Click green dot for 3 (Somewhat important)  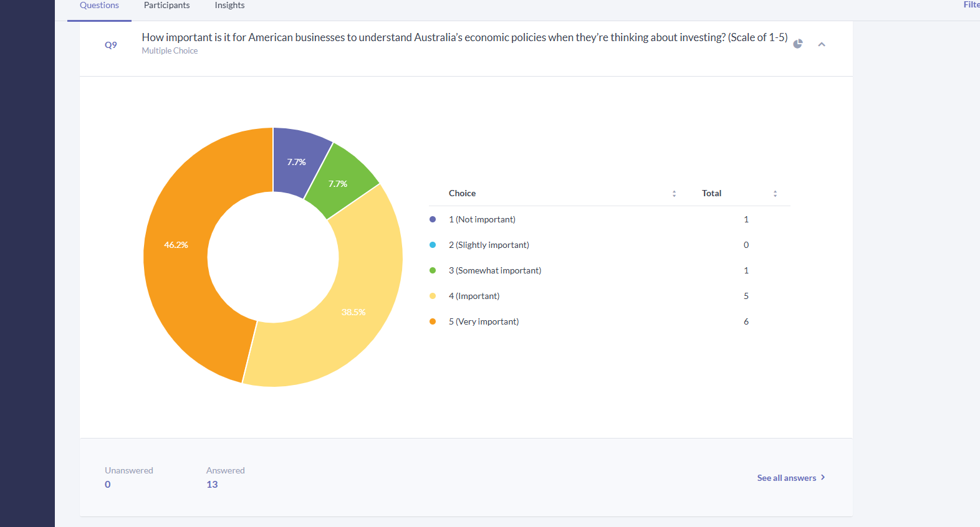(433, 270)
